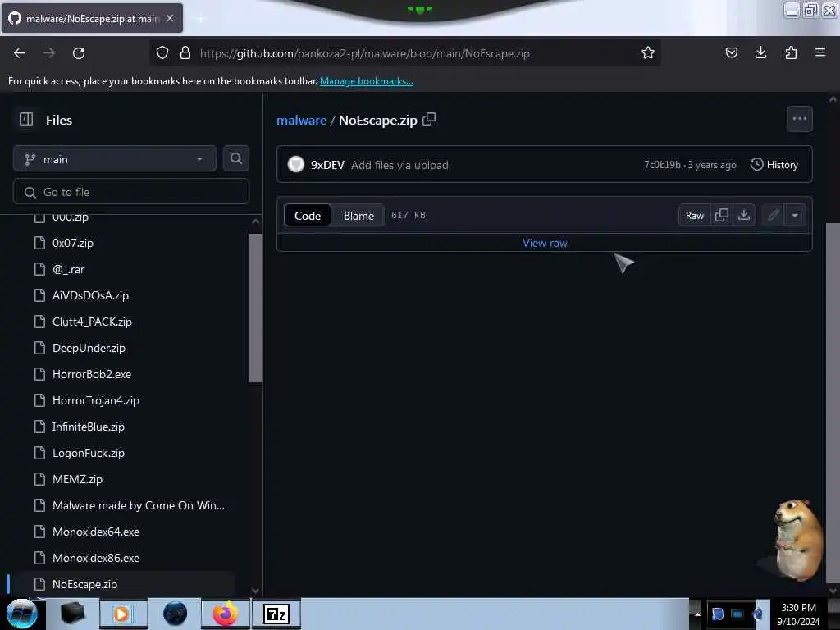Expand more edit options dropdown arrow
Image resolution: width=840 pixels, height=630 pixels.
(795, 216)
